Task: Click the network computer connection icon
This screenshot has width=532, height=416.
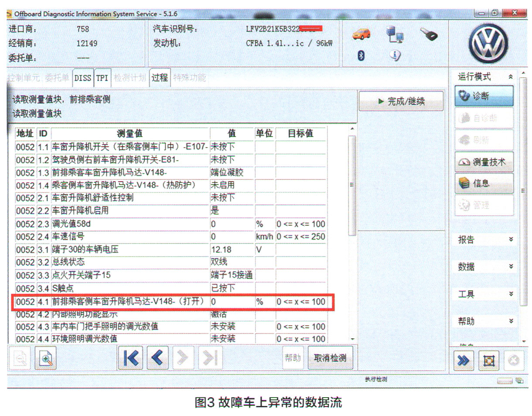Action: click(394, 34)
